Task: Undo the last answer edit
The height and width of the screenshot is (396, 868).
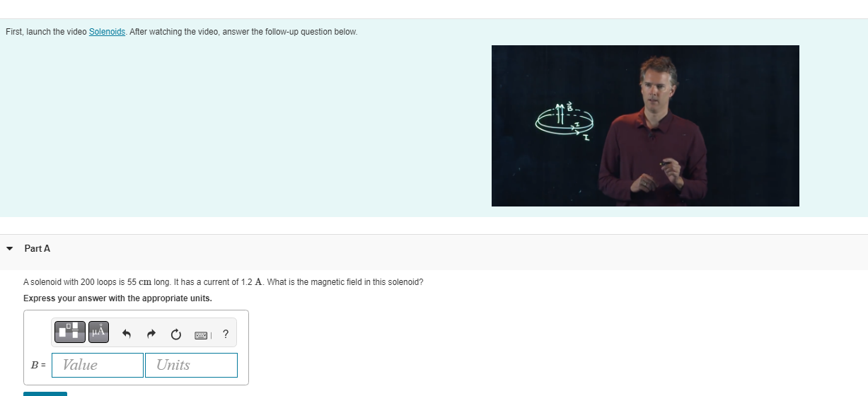Action: point(126,334)
